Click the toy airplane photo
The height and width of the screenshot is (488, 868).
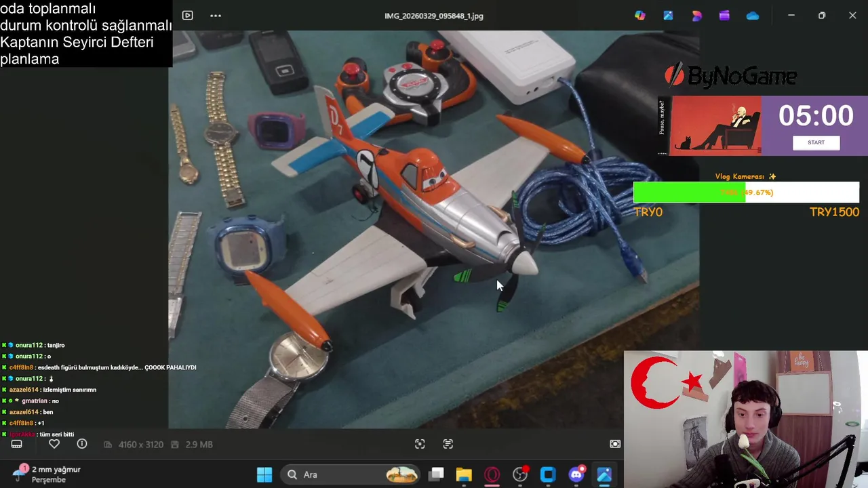click(x=434, y=229)
